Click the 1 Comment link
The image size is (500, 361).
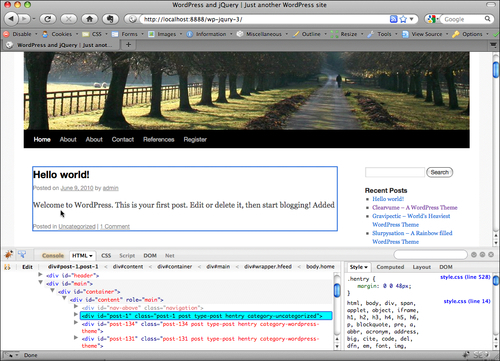tap(115, 226)
